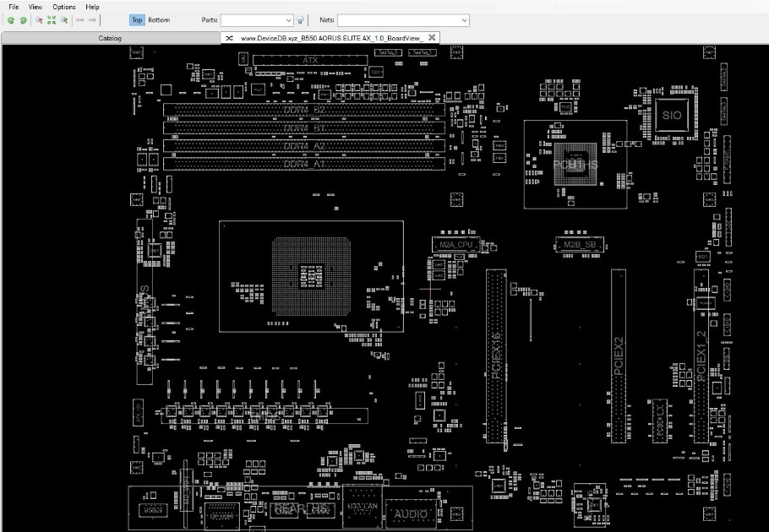Open the Options menu
Viewport: 769px width, 532px height.
(63, 7)
